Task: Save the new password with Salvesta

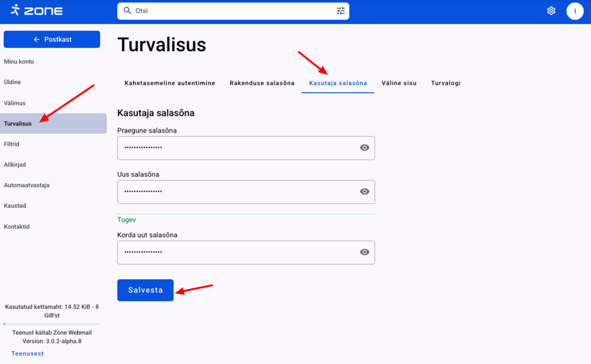Action: 145,290
